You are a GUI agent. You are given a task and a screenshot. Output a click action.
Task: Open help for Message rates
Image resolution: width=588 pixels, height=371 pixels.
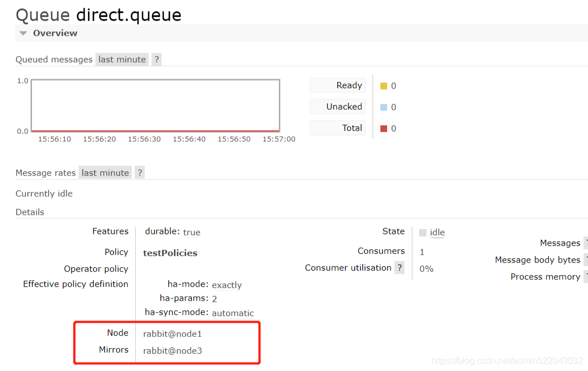point(140,172)
